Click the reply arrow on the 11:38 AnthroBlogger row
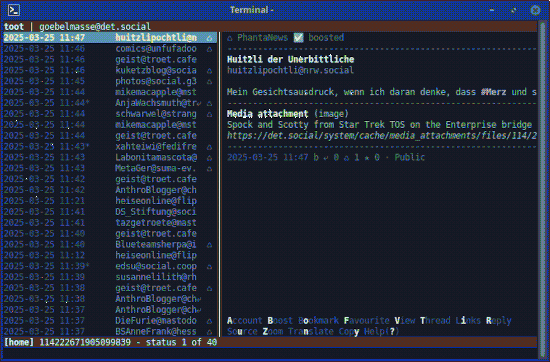The image size is (550, 362). point(199,299)
